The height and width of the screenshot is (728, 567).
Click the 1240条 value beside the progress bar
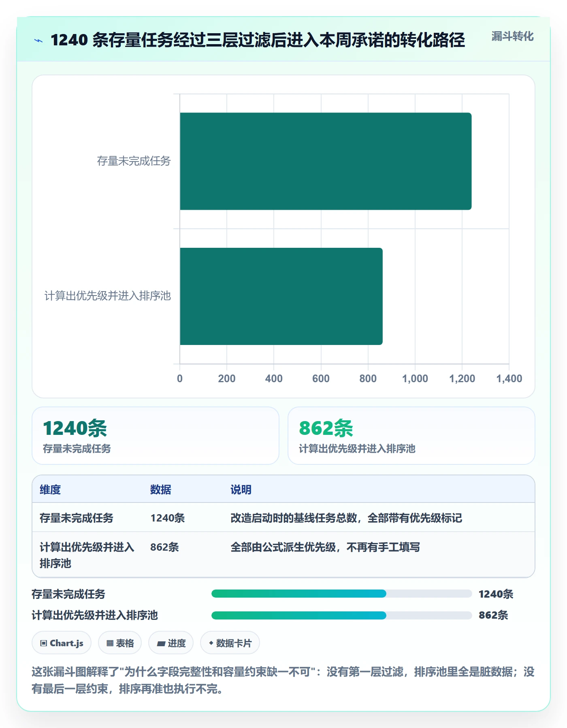click(496, 594)
